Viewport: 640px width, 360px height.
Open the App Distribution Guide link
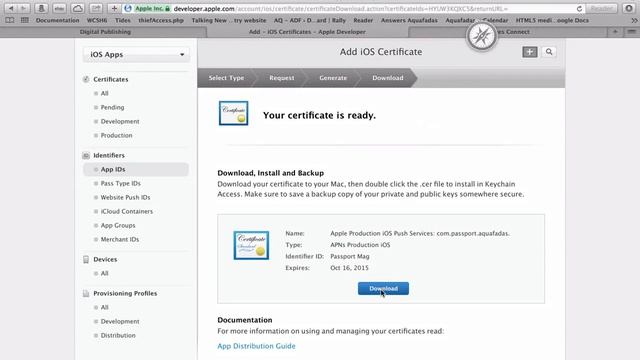[256, 346]
